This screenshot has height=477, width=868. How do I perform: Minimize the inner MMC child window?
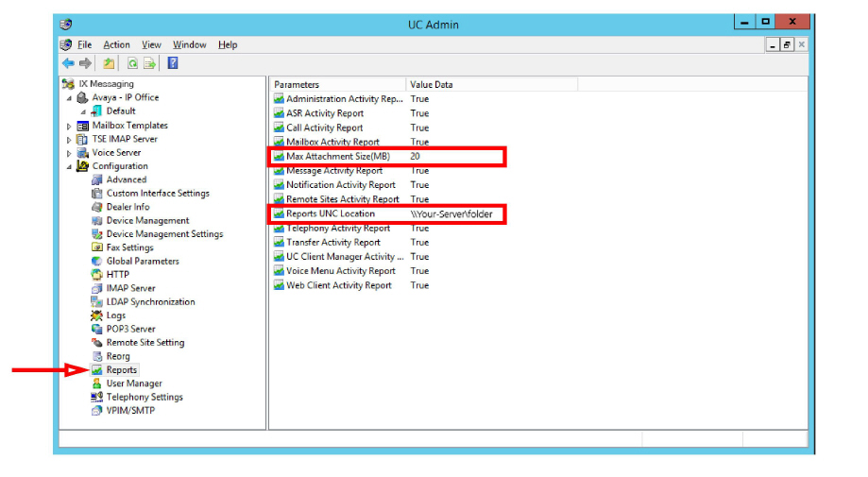773,44
